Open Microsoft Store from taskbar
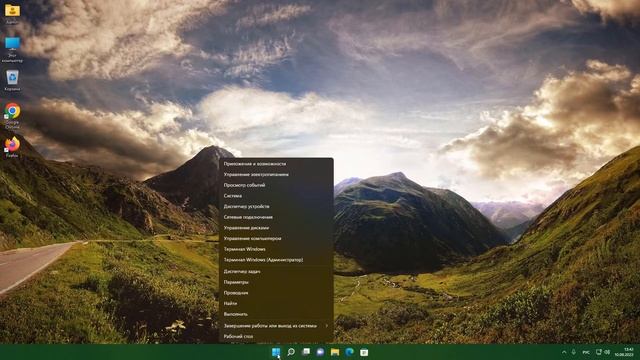The image size is (640, 360). [364, 352]
